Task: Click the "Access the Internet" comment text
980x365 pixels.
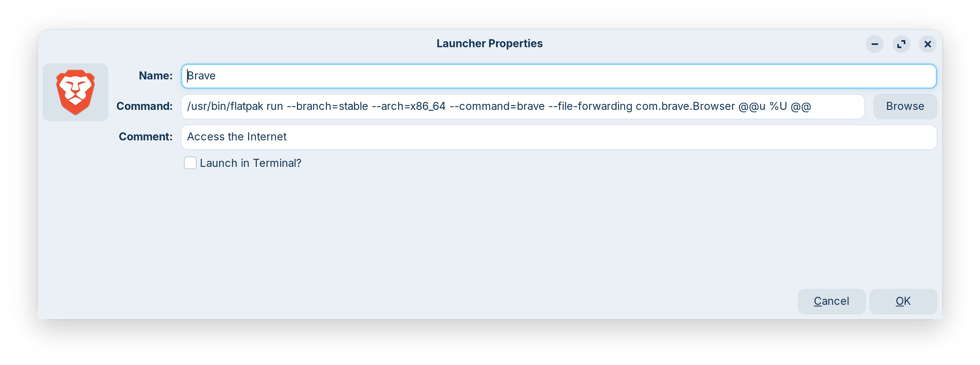Action: point(237,137)
